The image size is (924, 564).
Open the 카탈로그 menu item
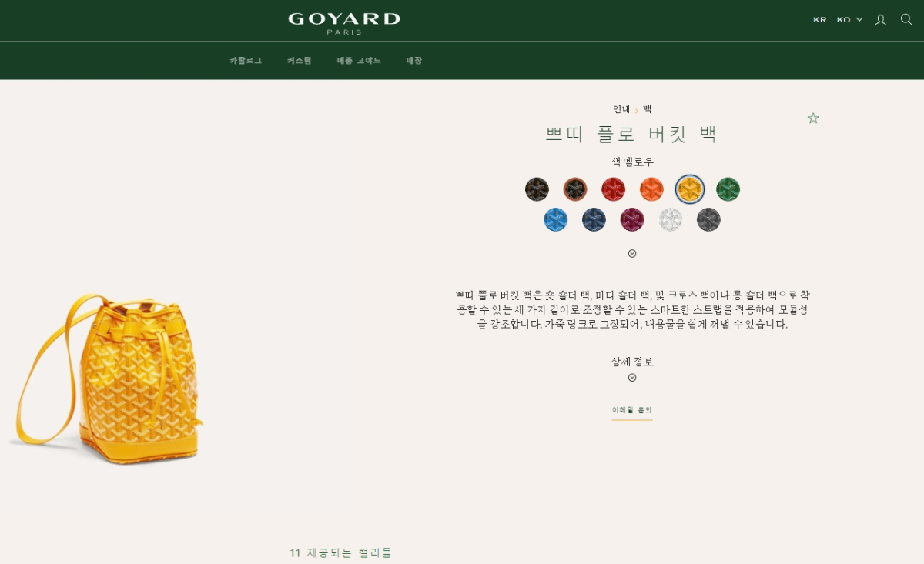(246, 61)
